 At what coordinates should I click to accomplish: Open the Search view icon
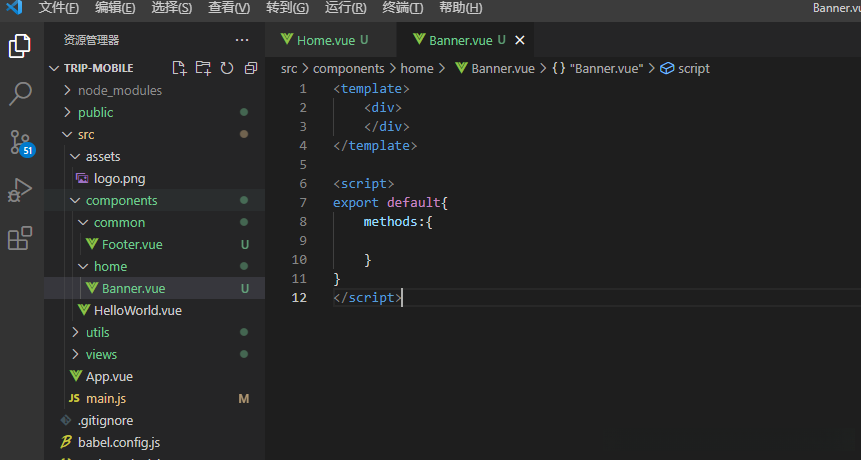click(x=20, y=94)
